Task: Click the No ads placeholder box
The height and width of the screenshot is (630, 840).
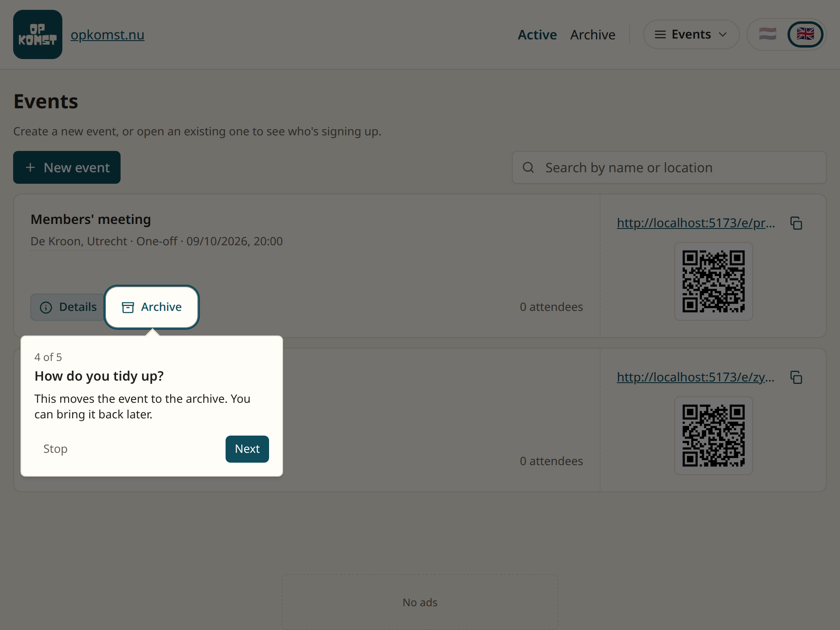Action: click(420, 602)
